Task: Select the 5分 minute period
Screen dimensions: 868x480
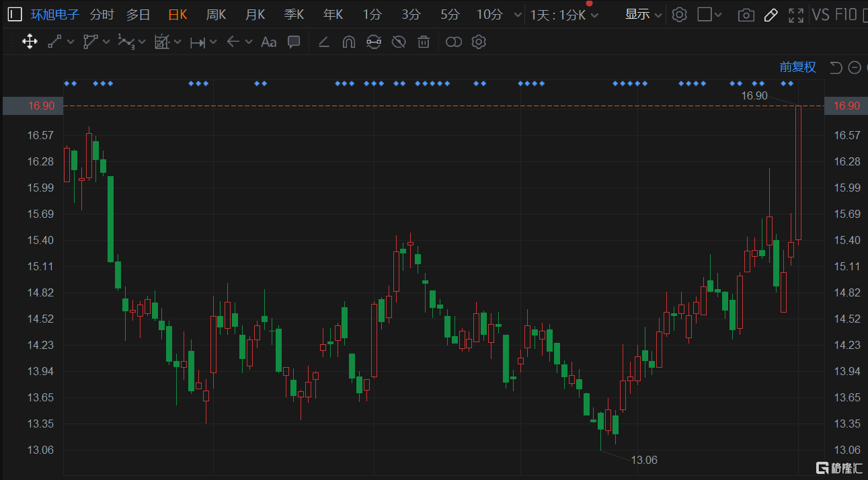Action: (x=450, y=15)
